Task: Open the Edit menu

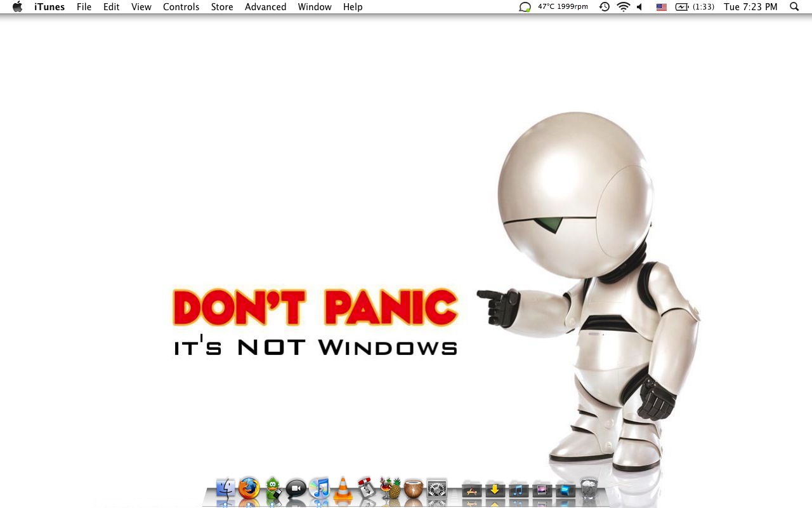Action: (x=112, y=7)
